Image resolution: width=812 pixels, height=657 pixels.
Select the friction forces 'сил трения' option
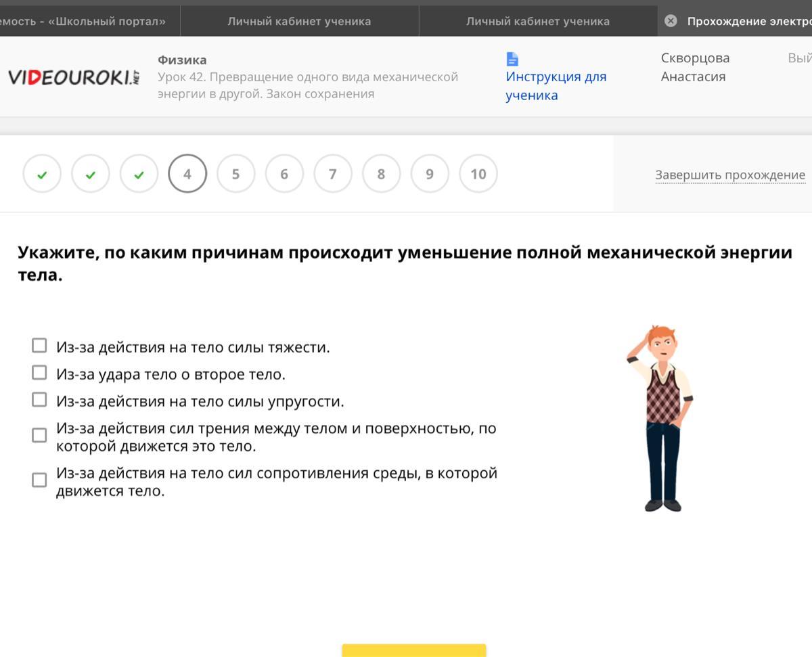point(39,435)
